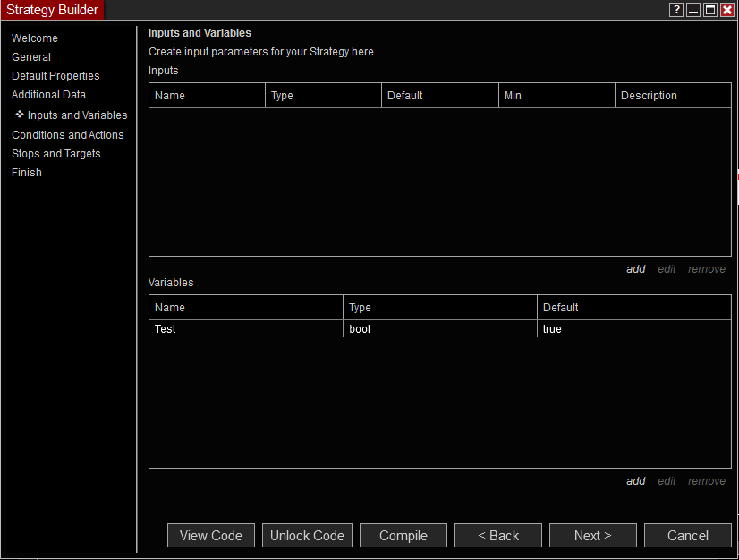Add a new variable

tap(635, 481)
